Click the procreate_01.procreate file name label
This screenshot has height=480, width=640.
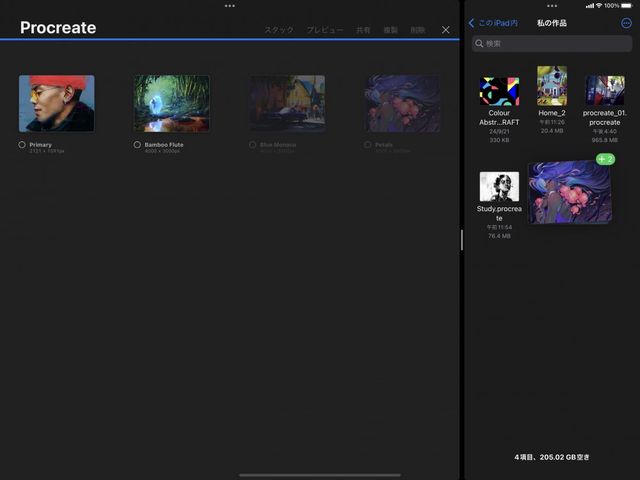click(604, 118)
